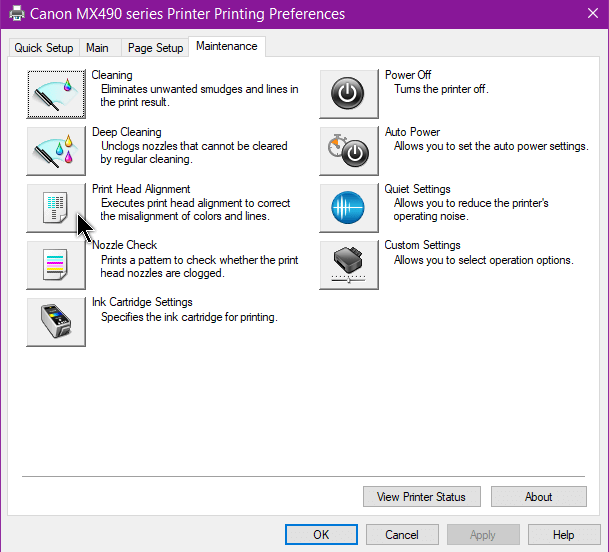
Task: Open Print Head Alignment icon
Action: pos(56,208)
